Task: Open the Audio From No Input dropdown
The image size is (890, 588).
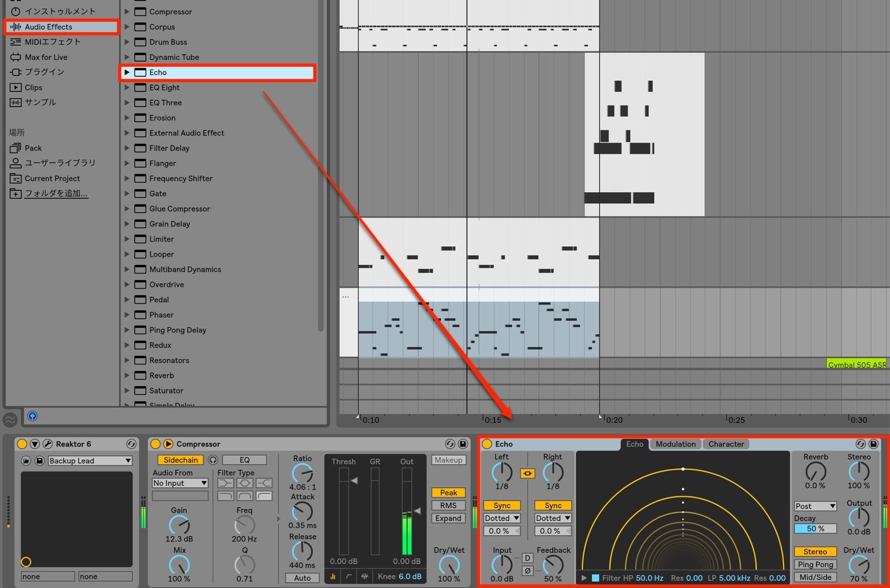Action: (180, 483)
